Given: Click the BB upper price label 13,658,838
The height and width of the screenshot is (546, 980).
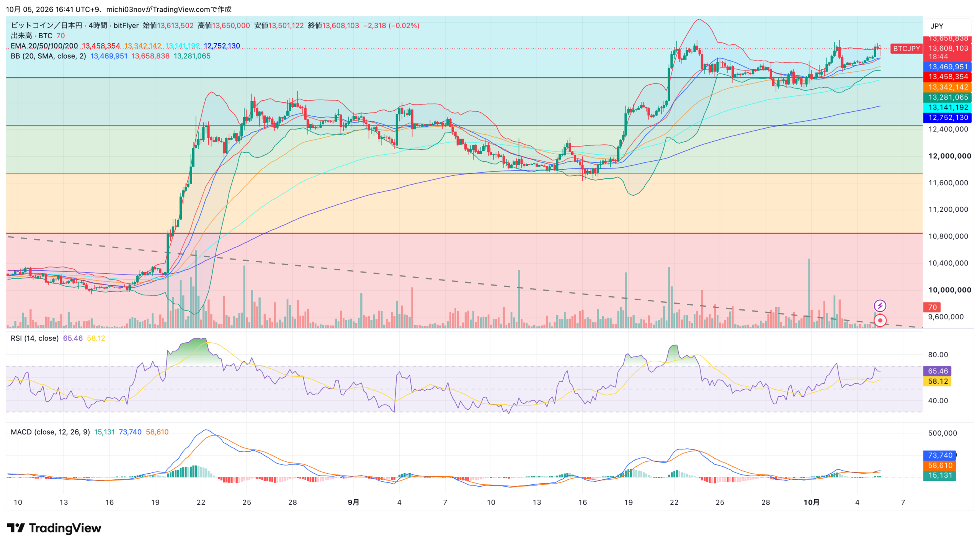Looking at the screenshot, I should (x=947, y=39).
